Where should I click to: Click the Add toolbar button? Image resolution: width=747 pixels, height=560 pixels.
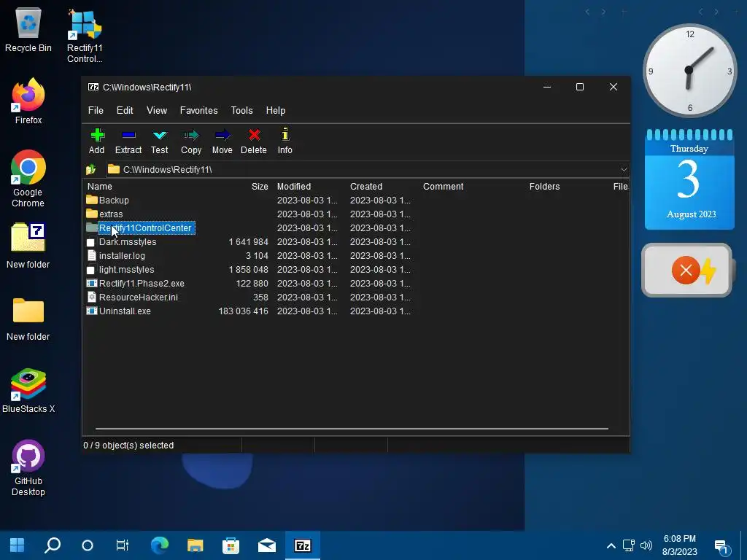point(97,141)
